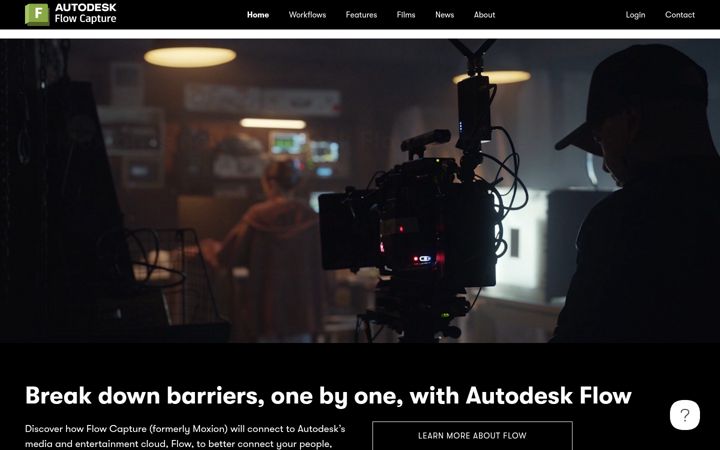Screen dimensions: 720x450
Task: Click the Login link
Action: coord(635,15)
